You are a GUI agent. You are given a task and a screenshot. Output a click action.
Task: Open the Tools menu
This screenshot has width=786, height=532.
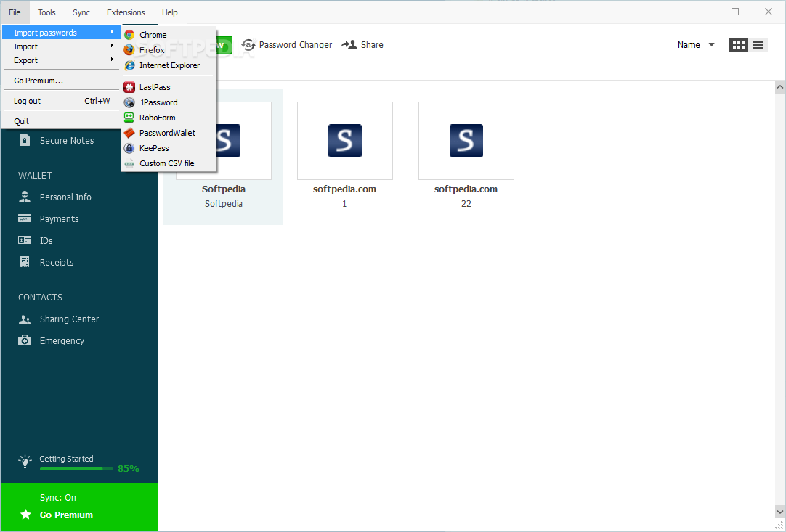[46, 12]
